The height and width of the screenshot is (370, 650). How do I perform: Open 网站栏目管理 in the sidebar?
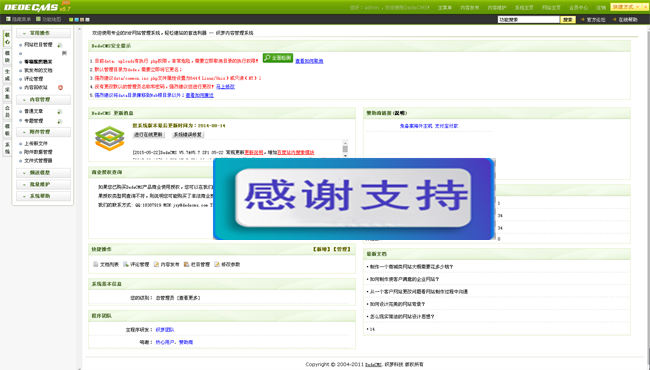point(38,45)
